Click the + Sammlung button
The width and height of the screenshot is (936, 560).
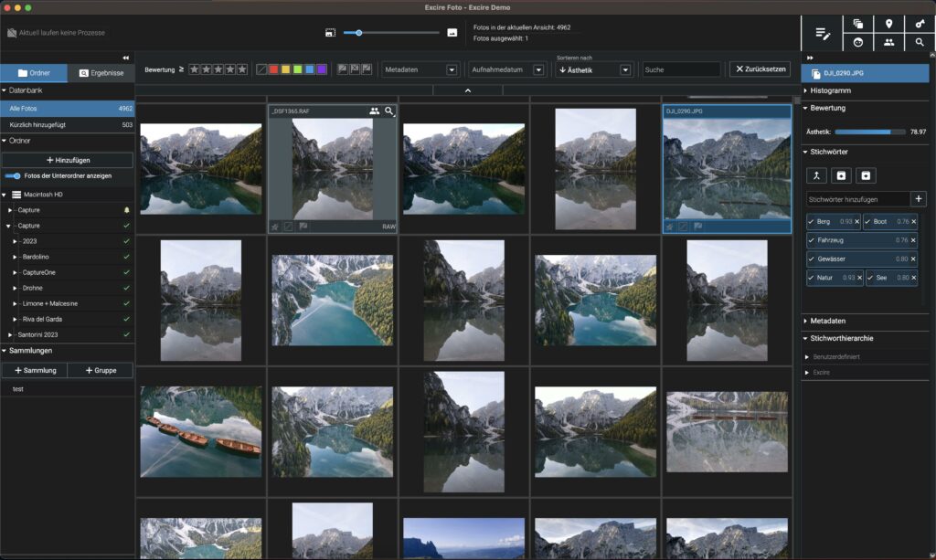pyautogui.click(x=35, y=370)
